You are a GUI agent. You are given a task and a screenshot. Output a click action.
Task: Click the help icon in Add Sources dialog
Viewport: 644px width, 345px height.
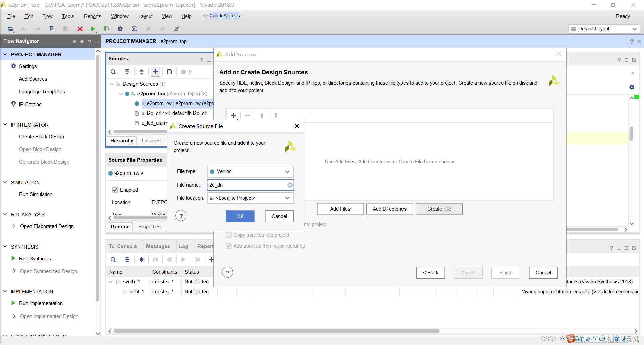pos(228,272)
